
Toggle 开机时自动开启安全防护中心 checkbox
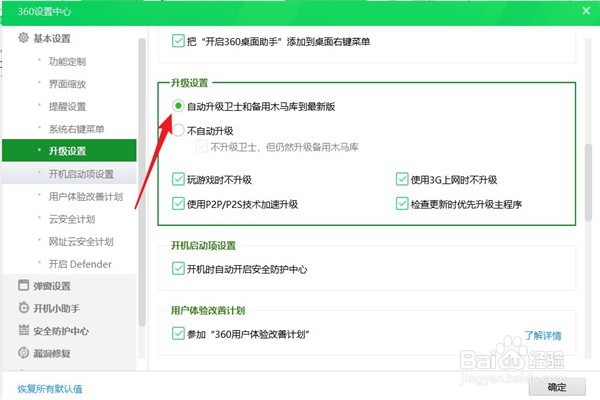click(x=178, y=269)
